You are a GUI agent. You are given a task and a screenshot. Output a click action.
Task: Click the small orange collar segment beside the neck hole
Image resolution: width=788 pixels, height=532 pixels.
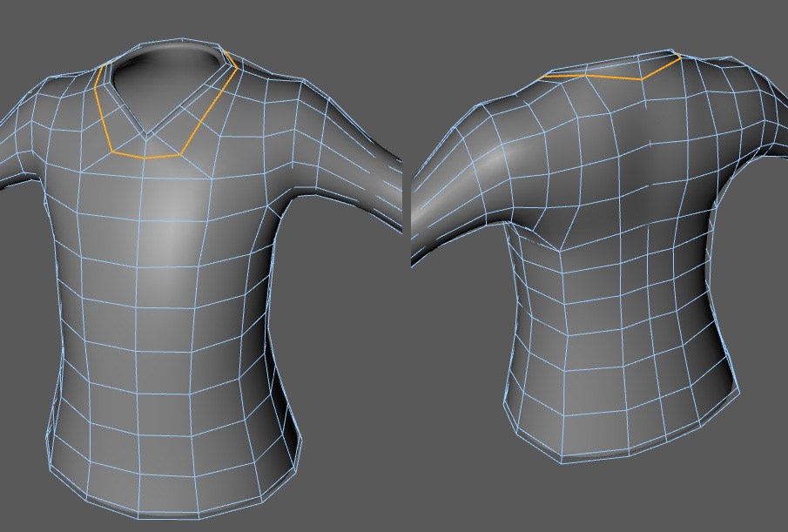(231, 59)
